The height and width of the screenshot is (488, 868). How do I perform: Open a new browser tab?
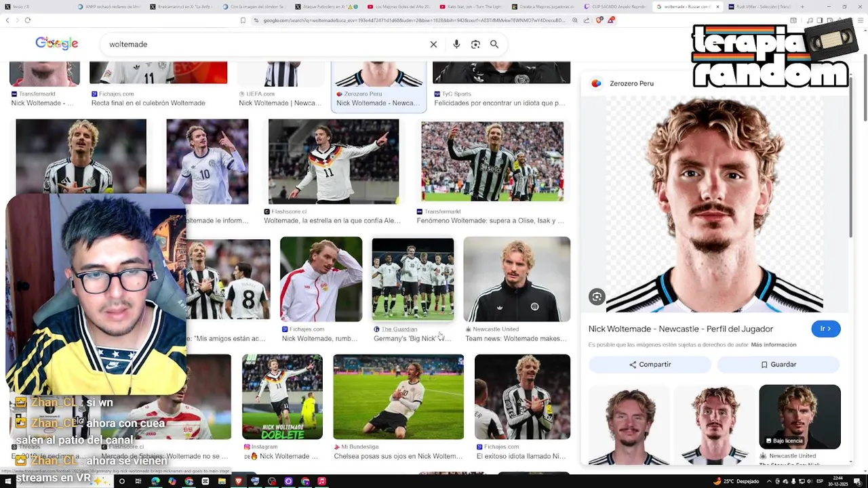click(802, 7)
